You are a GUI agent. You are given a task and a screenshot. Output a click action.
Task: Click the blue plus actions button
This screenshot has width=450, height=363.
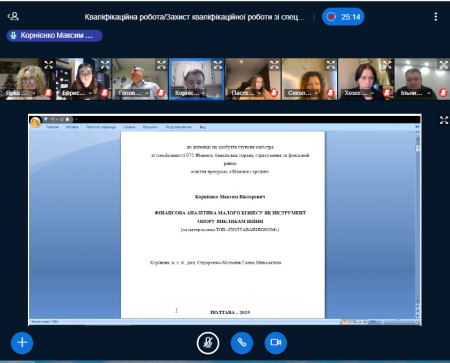pos(22,342)
